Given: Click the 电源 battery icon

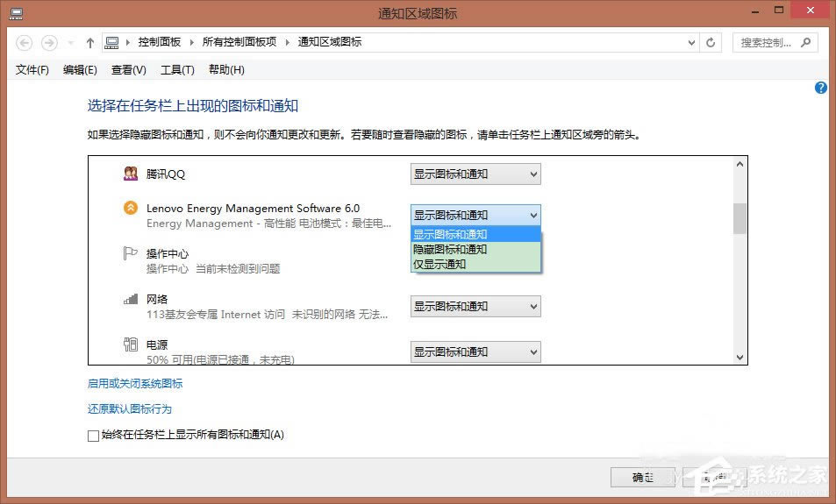Looking at the screenshot, I should [x=131, y=344].
